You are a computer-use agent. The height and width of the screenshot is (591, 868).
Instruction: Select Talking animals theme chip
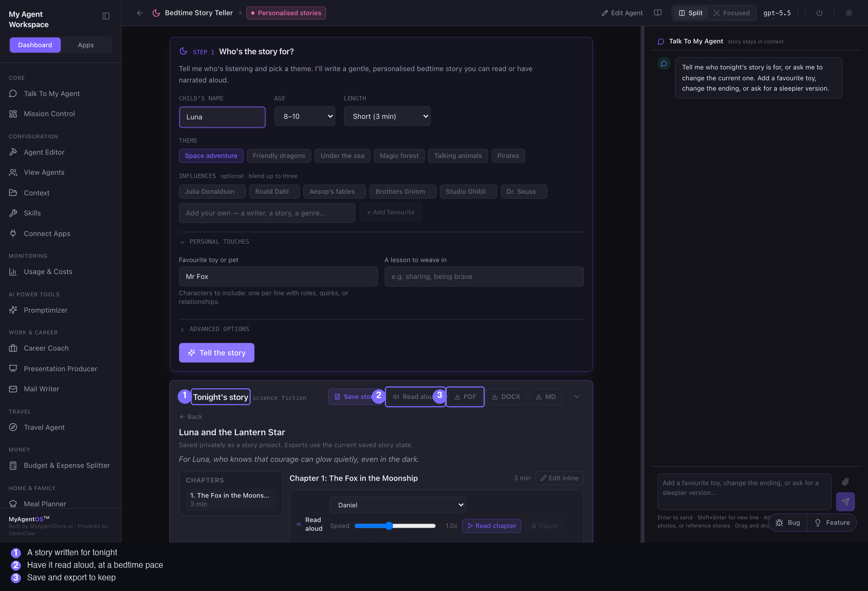[458, 156]
